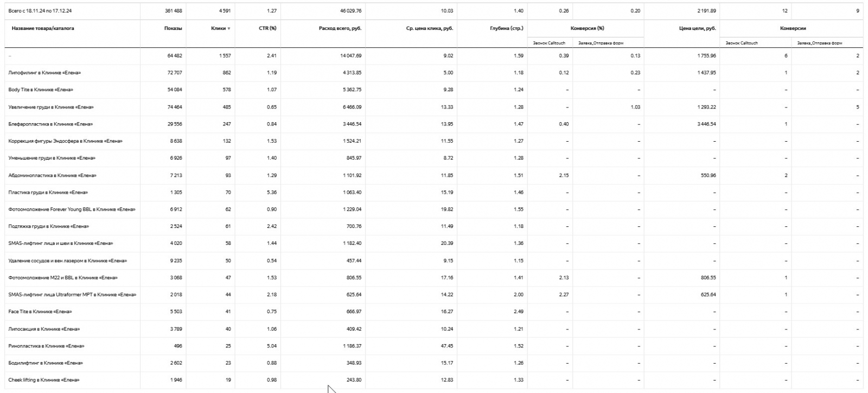
Task: Click Абдоминопластика в Клинике «Елена» row name
Action: click(x=52, y=175)
